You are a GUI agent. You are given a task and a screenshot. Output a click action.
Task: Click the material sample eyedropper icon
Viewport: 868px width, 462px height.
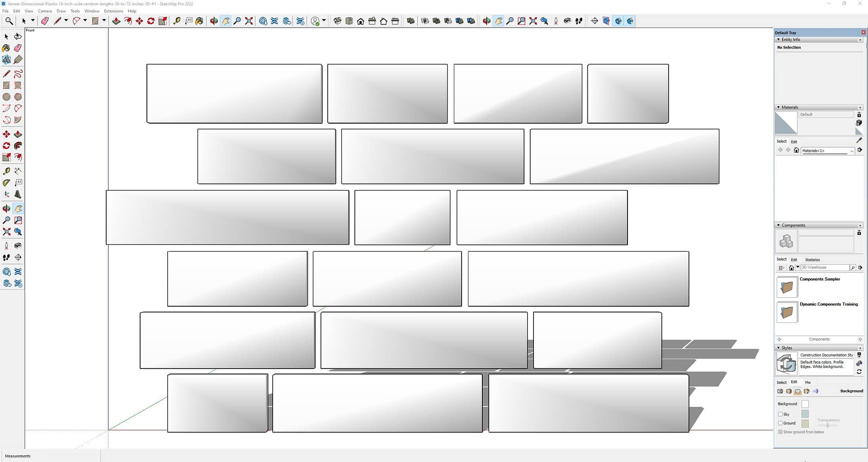click(859, 140)
